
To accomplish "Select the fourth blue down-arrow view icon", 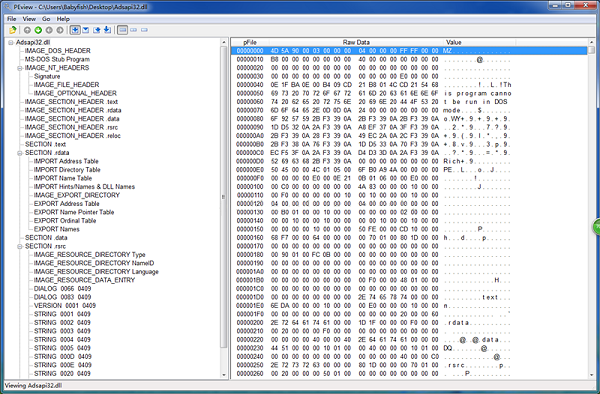I will coord(108,30).
